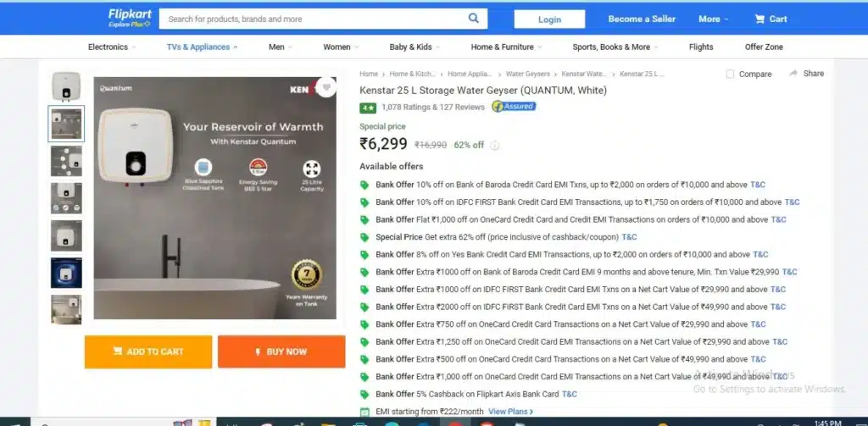868x426 pixels.
Task: Click the Login button
Action: point(549,19)
